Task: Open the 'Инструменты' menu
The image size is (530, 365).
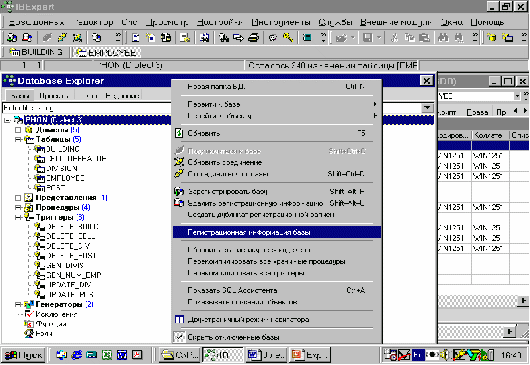Action: [281, 23]
